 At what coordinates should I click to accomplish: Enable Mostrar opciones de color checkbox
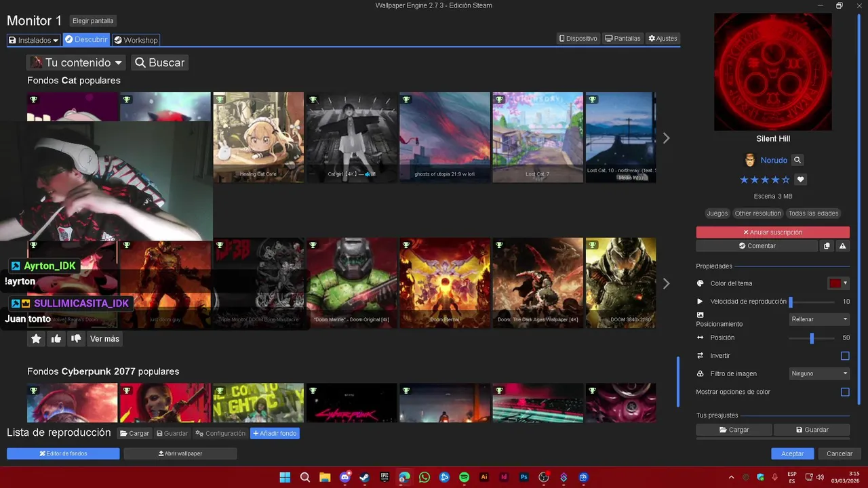[x=845, y=392]
